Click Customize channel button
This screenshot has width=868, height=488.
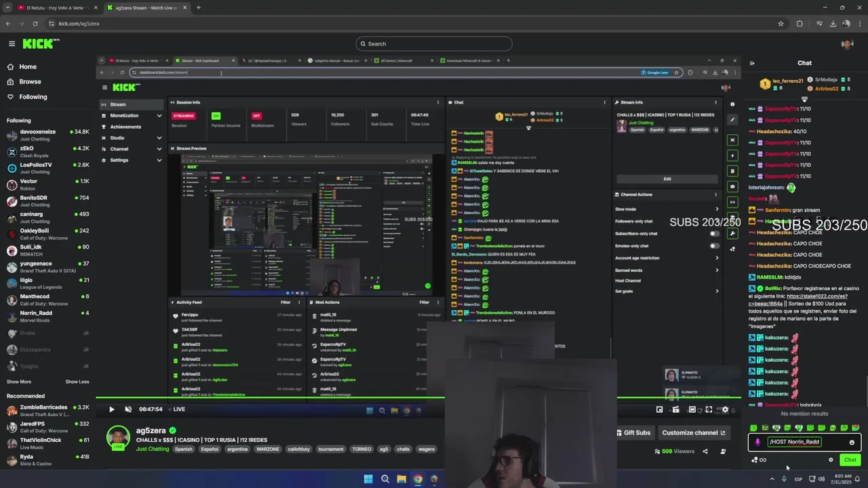click(x=694, y=432)
